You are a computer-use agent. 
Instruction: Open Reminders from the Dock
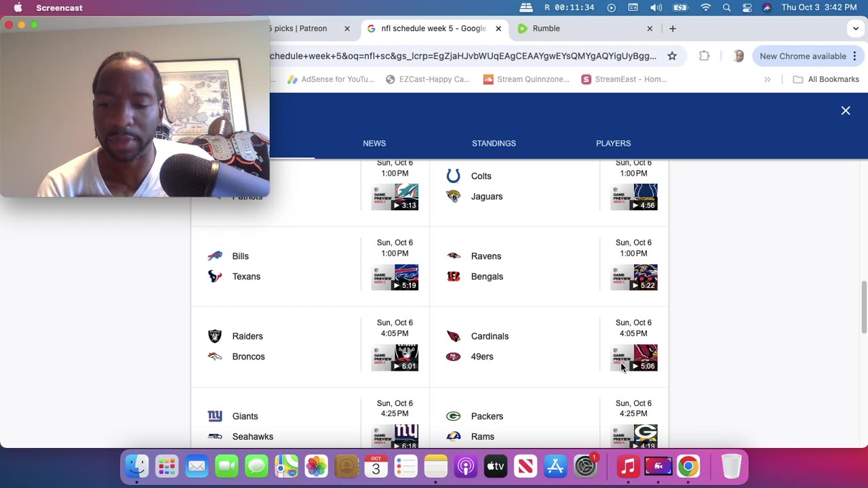click(406, 466)
